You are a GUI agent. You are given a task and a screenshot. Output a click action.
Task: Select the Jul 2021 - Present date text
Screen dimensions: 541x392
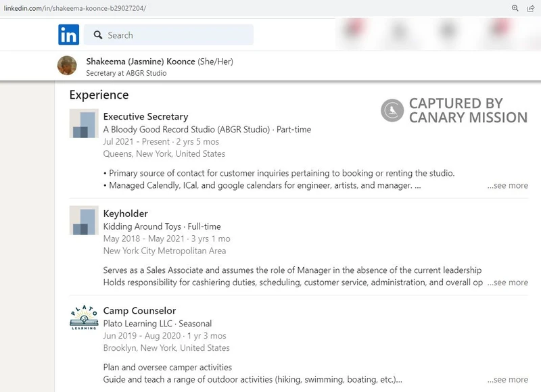point(161,142)
